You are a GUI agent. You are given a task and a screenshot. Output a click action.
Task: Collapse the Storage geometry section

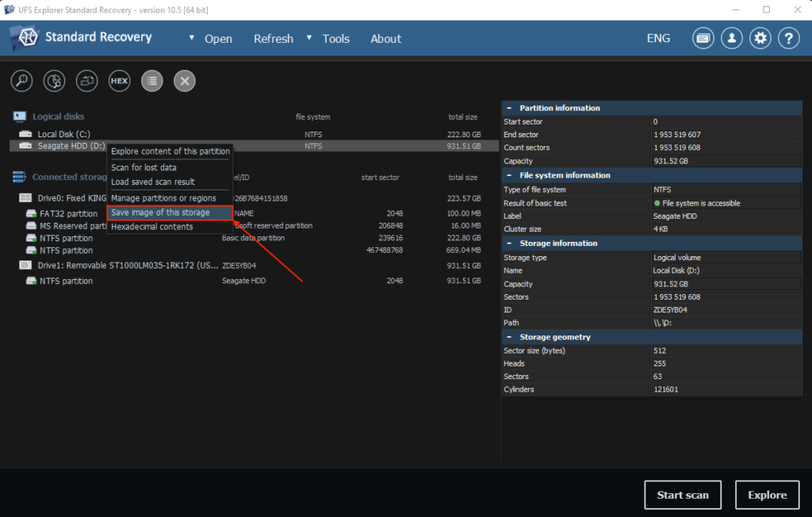(509, 337)
